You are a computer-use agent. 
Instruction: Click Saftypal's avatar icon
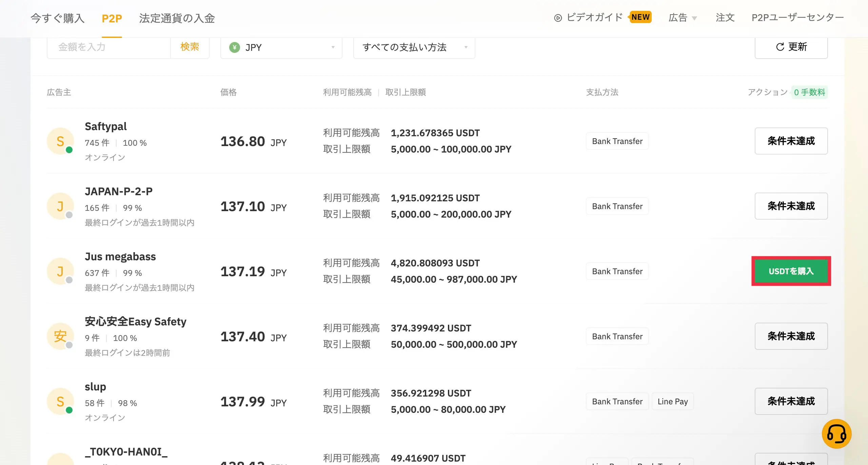[x=60, y=141]
